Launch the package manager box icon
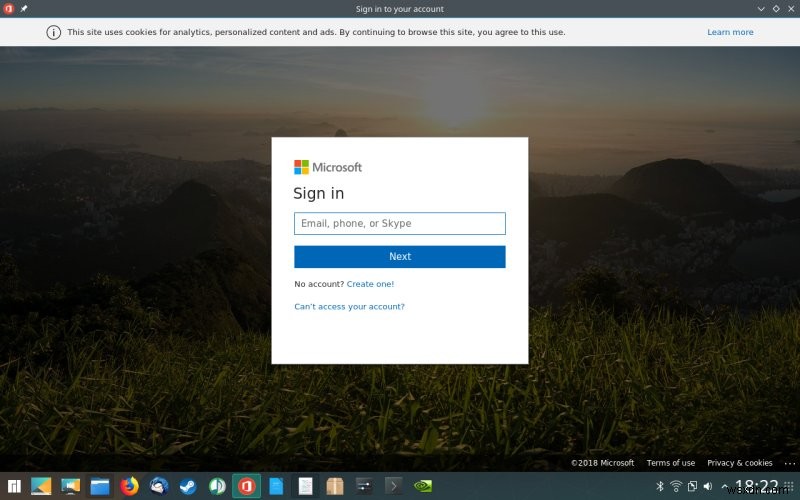 [335, 486]
